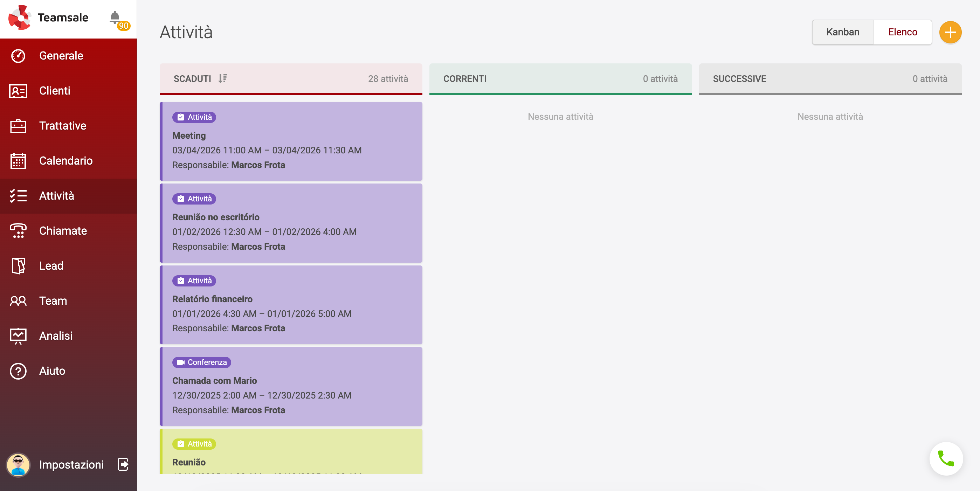Open Chiamate phone calls section
This screenshot has height=491, width=980.
(63, 231)
